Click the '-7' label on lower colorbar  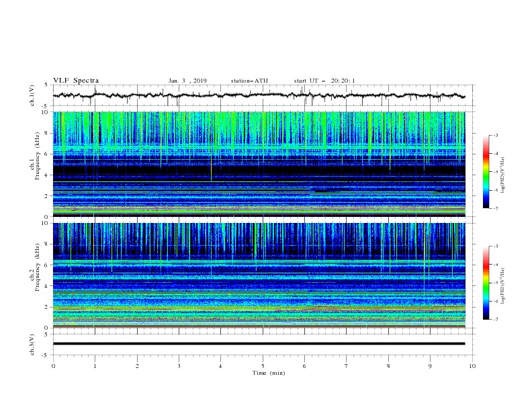(x=495, y=320)
